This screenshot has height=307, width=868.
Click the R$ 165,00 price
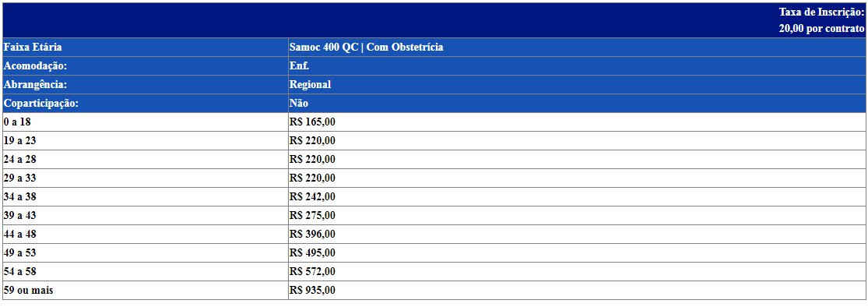click(x=312, y=122)
